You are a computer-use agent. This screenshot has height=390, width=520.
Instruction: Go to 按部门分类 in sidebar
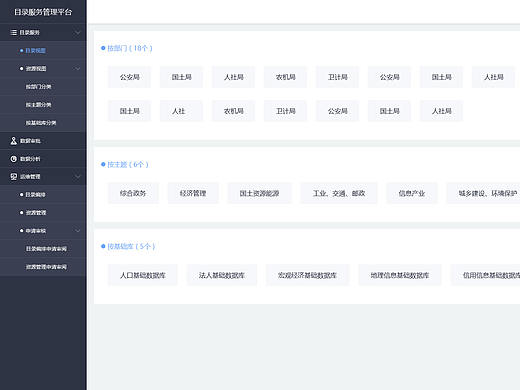38,87
